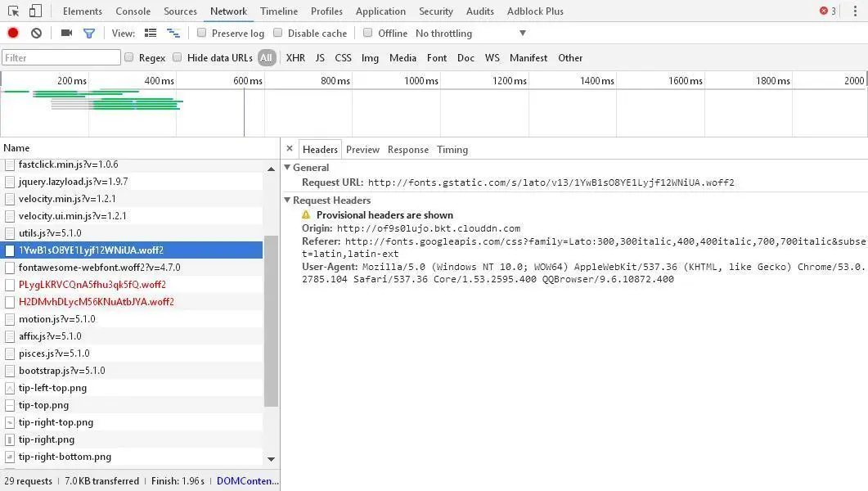Click file icon of utils.js
Viewport: 868px width, 491px height.
10,233
